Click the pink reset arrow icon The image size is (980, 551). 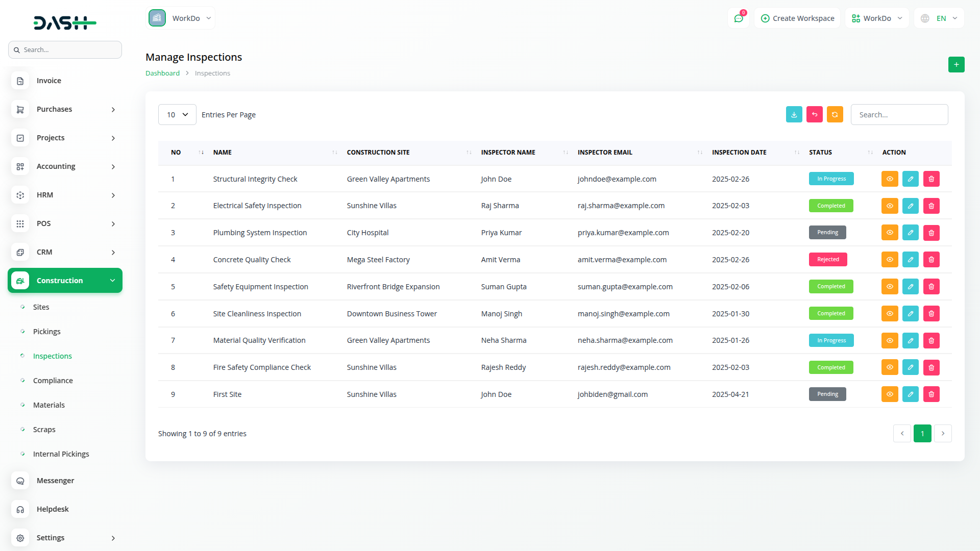coord(814,115)
